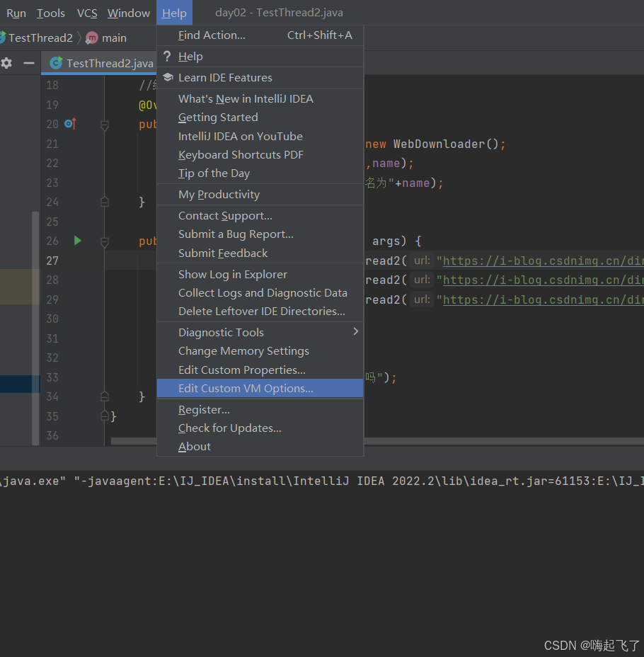Screen dimensions: 644x657
Task: Click TestThread2 class breadcrumb
Action: pos(40,38)
